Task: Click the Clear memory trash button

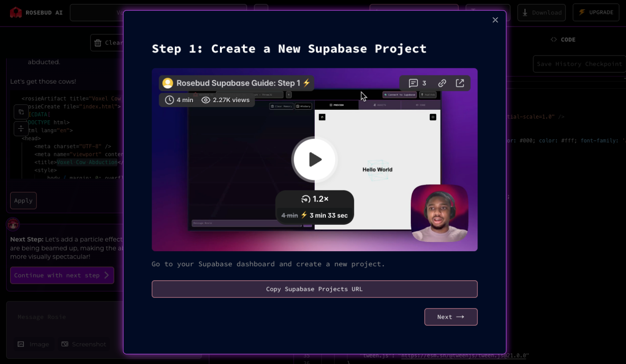Action: click(x=107, y=43)
